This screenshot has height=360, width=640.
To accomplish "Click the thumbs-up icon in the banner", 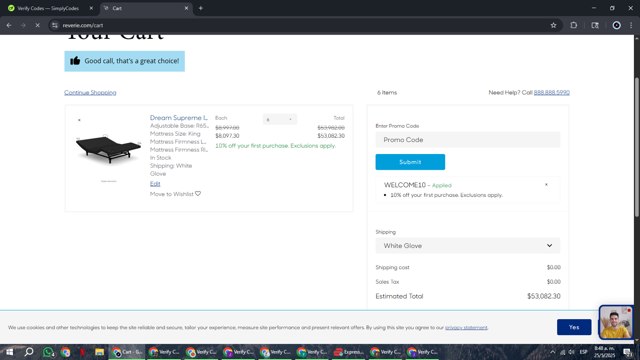I will tap(75, 61).
